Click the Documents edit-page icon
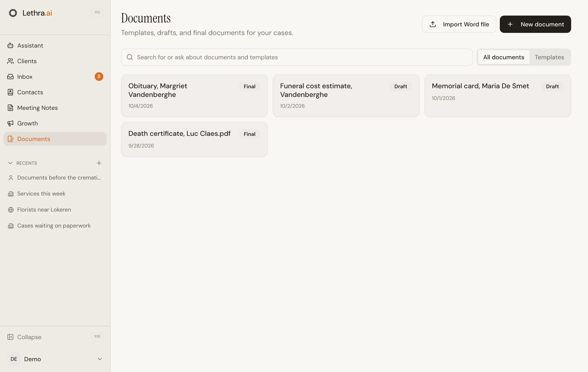 click(10, 139)
